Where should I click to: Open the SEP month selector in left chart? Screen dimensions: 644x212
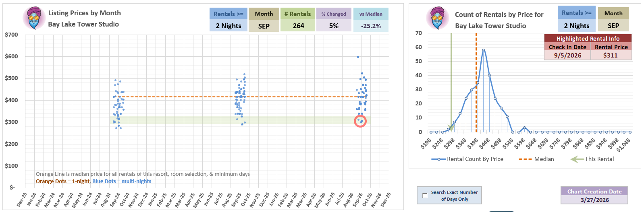tap(264, 26)
